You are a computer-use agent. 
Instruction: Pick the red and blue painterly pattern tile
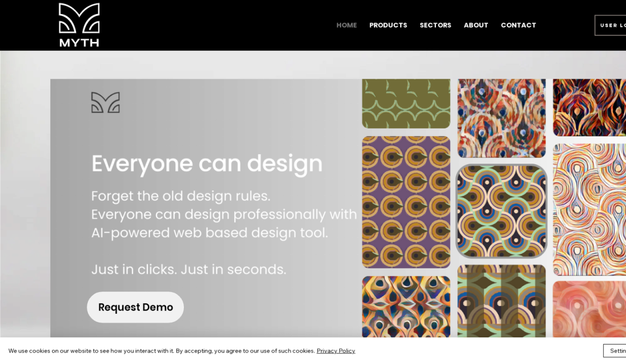[x=501, y=117]
